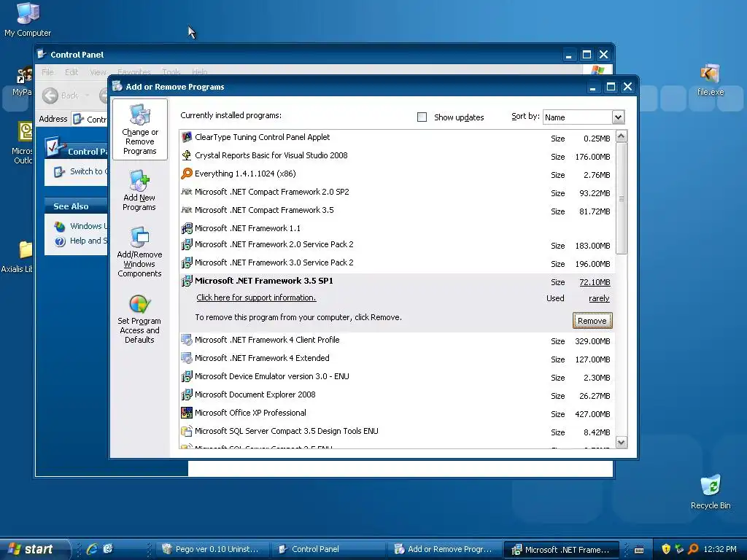Select Microsoft Office XP Professional entry
Viewport: 747px width, 560px height.
[x=397, y=413]
